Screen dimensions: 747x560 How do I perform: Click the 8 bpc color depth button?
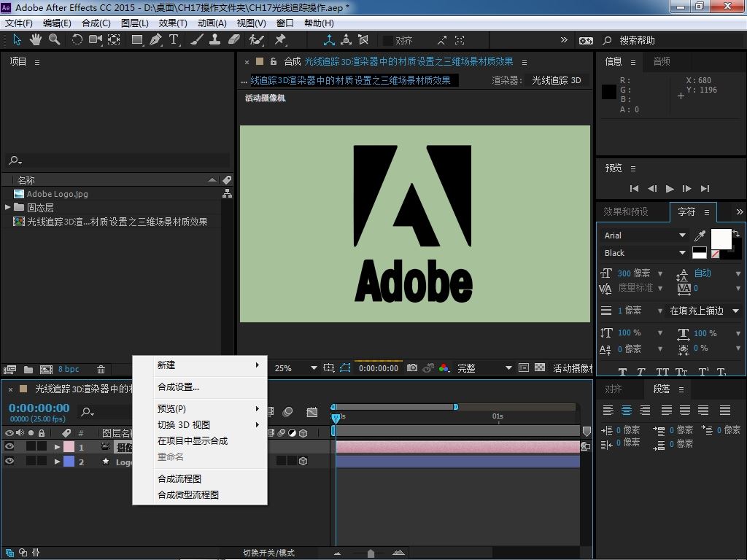(x=69, y=369)
